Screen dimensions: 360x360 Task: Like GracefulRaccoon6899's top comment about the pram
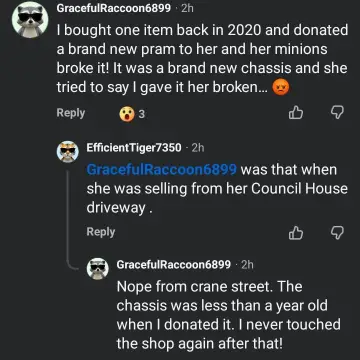296,113
